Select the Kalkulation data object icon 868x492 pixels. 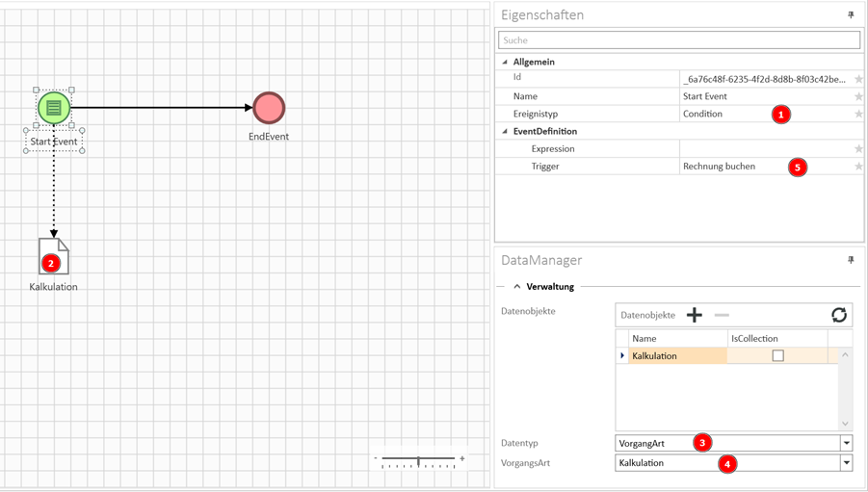(54, 256)
